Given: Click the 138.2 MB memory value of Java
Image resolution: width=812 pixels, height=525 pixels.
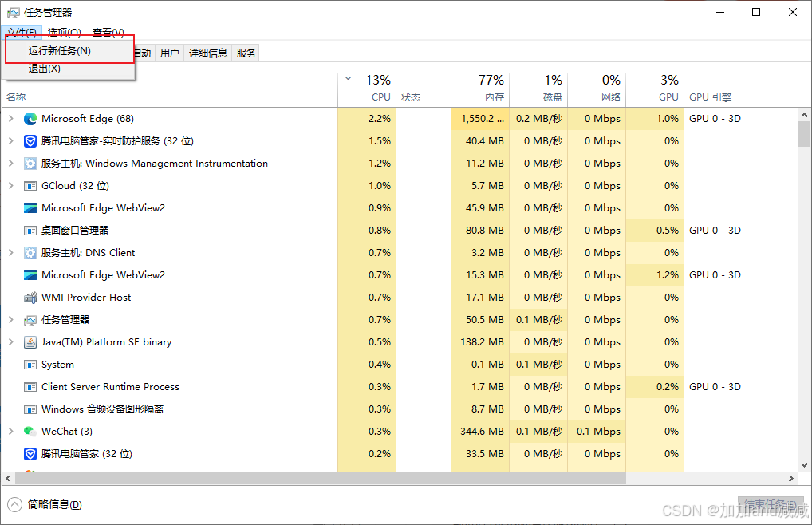Looking at the screenshot, I should tap(482, 342).
